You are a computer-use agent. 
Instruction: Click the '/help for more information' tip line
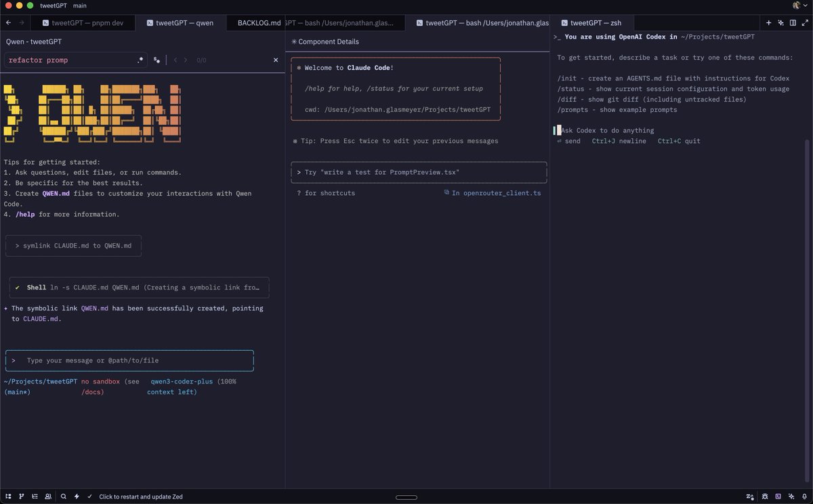tap(62, 214)
